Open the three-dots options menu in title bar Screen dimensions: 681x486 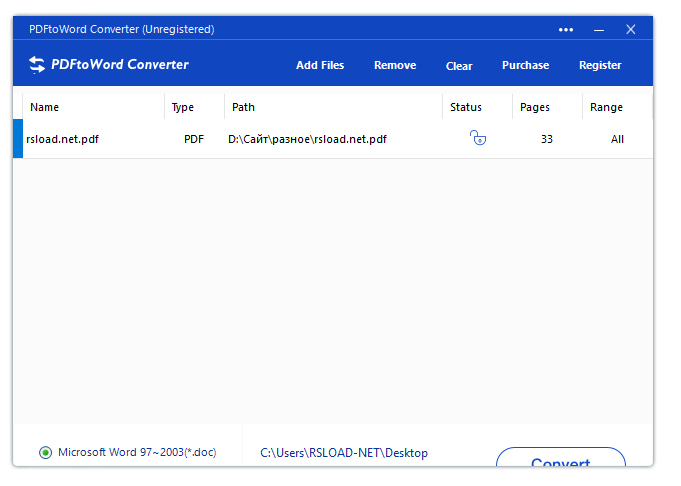pos(566,30)
